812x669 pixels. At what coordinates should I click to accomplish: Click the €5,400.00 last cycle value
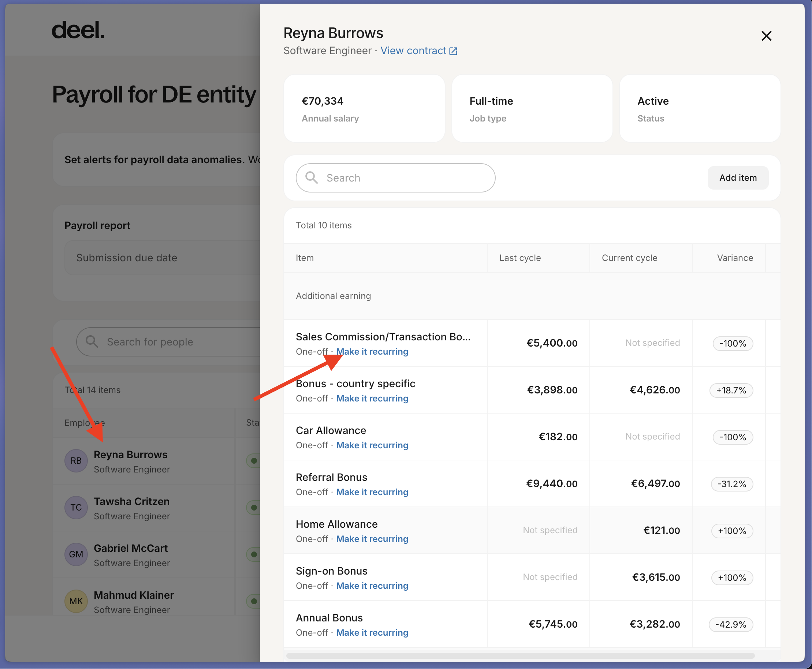[x=552, y=343]
